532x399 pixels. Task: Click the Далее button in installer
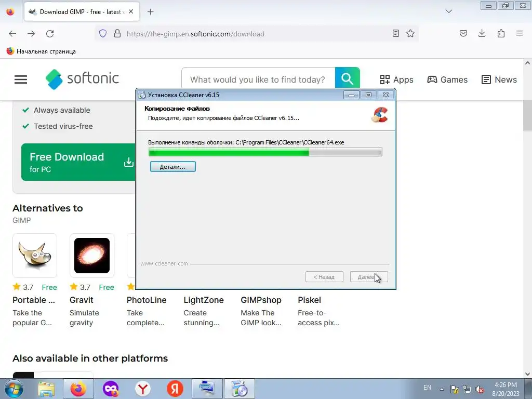pyautogui.click(x=368, y=277)
